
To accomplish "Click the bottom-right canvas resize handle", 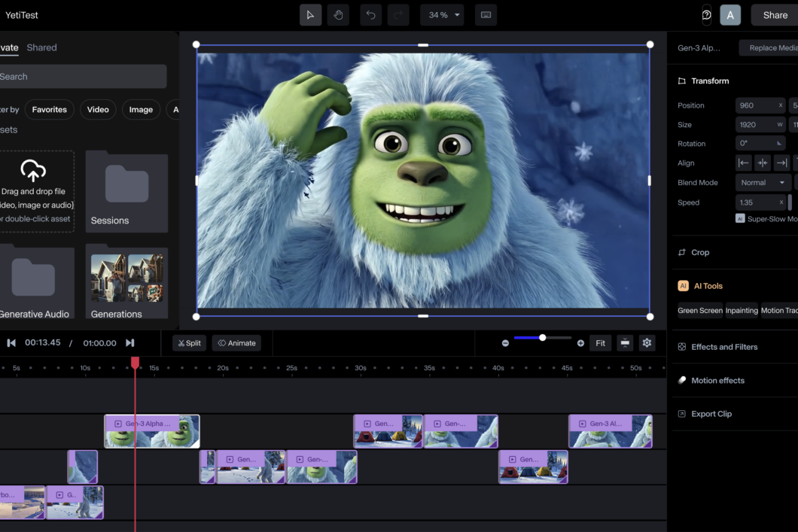I will point(650,317).
